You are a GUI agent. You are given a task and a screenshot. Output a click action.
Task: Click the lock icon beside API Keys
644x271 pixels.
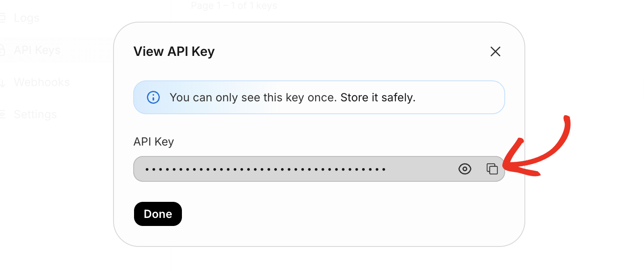tap(2, 50)
